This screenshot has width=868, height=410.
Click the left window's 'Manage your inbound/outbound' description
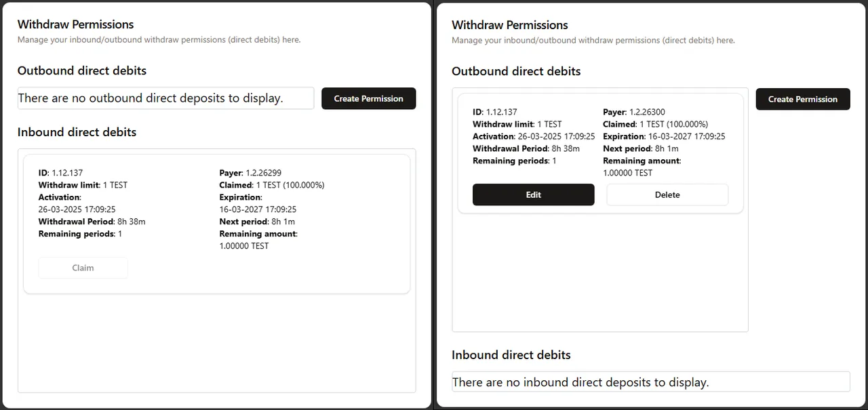point(159,40)
